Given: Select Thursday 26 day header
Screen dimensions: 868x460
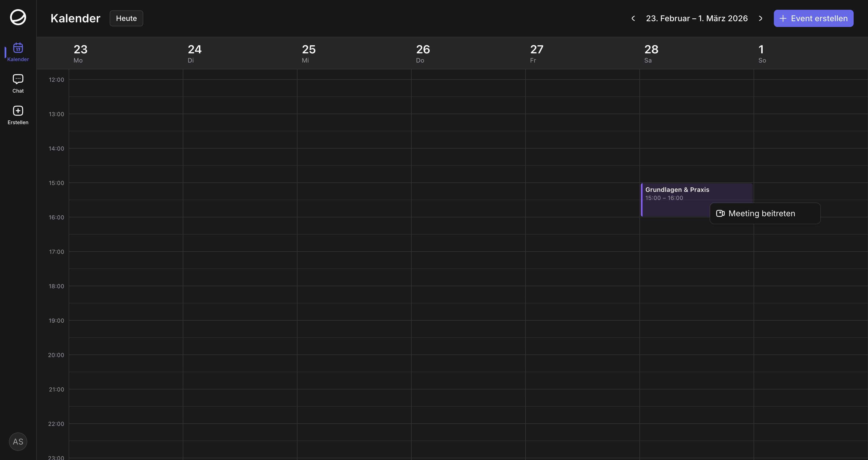Looking at the screenshot, I should pyautogui.click(x=423, y=53).
